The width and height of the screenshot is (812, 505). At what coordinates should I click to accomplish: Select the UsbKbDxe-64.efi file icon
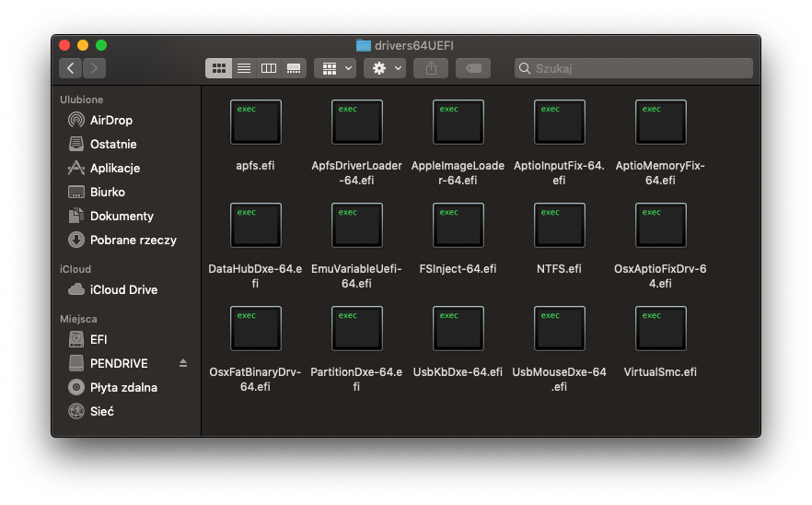pyautogui.click(x=458, y=329)
